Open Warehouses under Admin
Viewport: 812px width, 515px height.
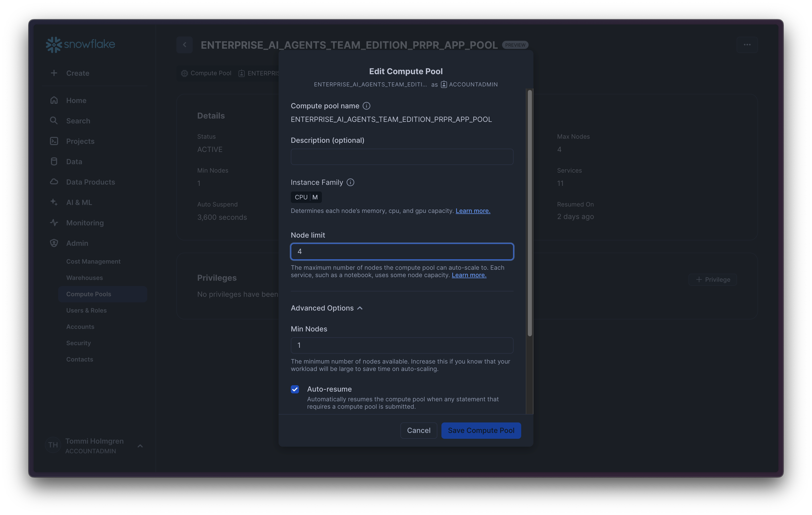coord(85,278)
